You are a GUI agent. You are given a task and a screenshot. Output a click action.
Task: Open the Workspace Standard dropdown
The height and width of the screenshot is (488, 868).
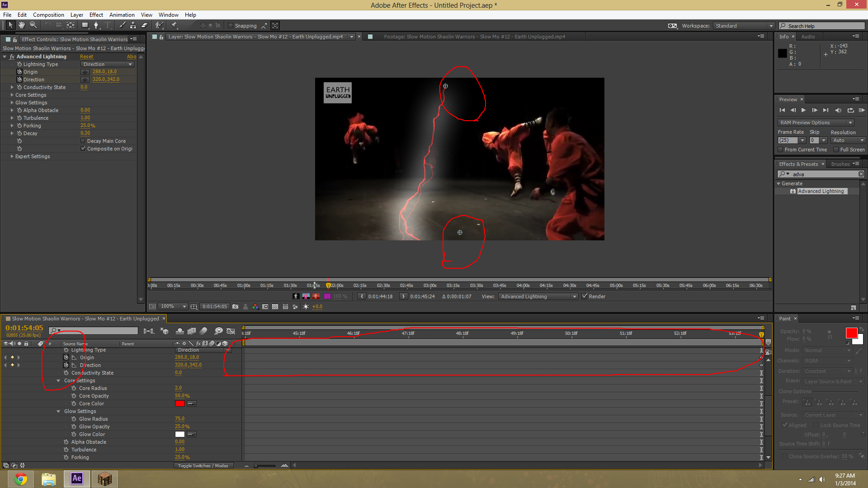coord(744,26)
